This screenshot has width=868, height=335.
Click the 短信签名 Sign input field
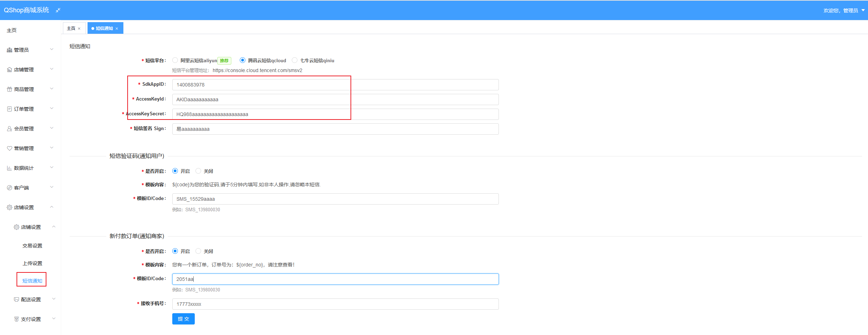point(335,129)
